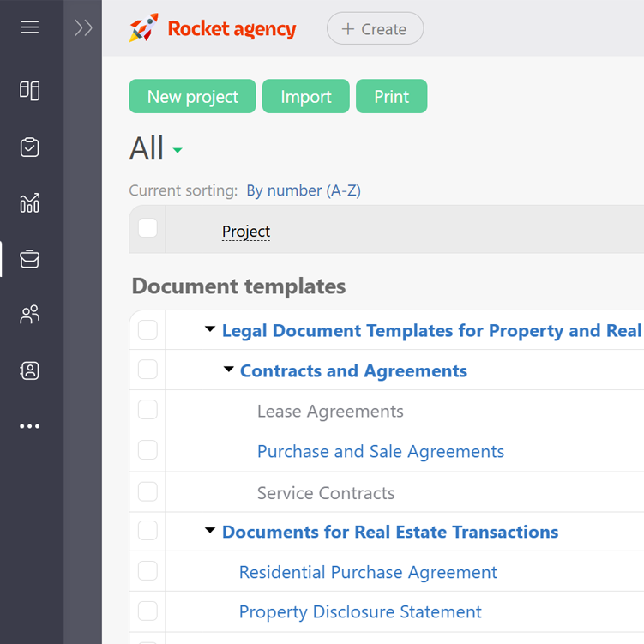The image size is (644, 644).
Task: Click New project button
Action: [192, 97]
